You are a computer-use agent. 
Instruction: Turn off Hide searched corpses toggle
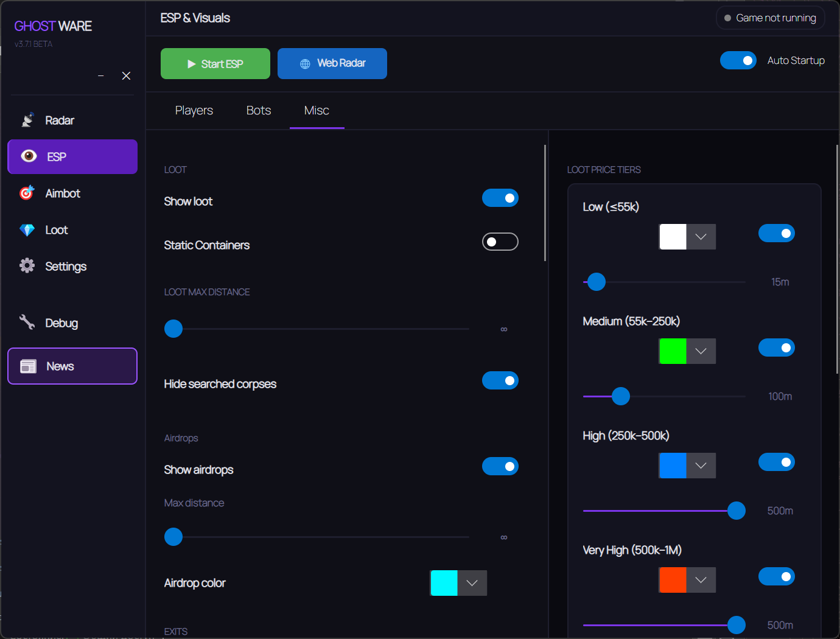coord(500,380)
